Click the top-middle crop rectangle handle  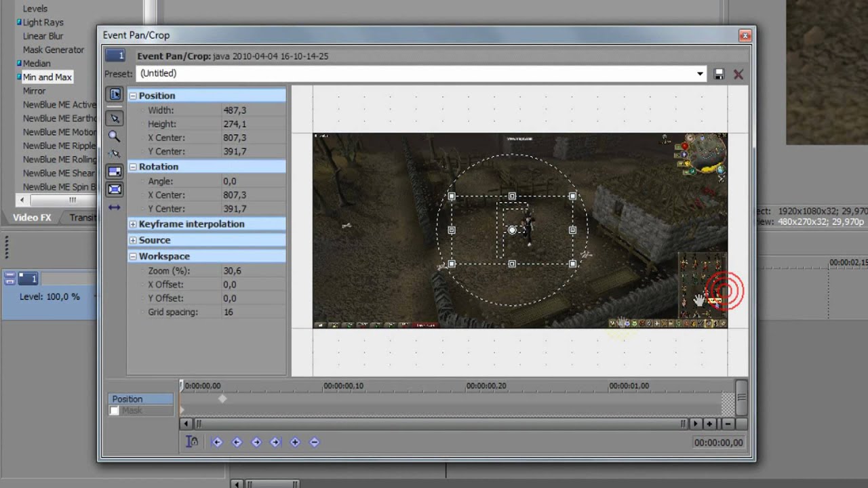(x=512, y=196)
